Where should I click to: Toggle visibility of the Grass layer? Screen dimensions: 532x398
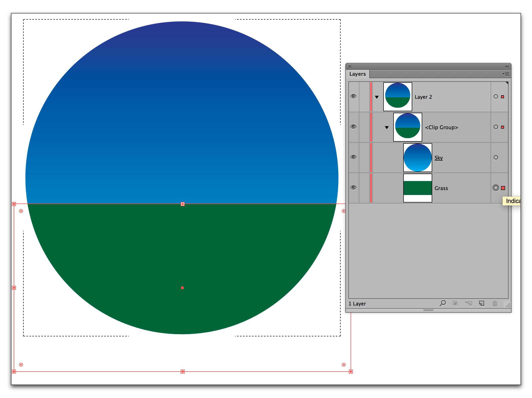pyautogui.click(x=353, y=188)
